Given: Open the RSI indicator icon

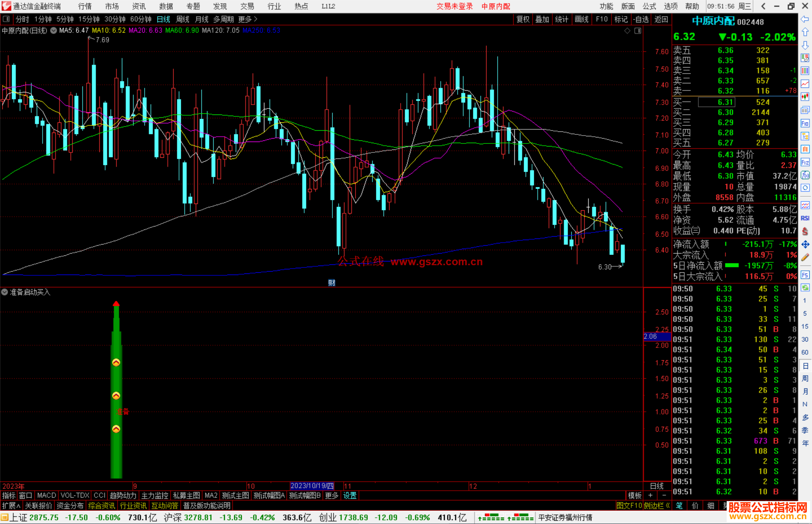Looking at the screenshot, I should [x=805, y=218].
